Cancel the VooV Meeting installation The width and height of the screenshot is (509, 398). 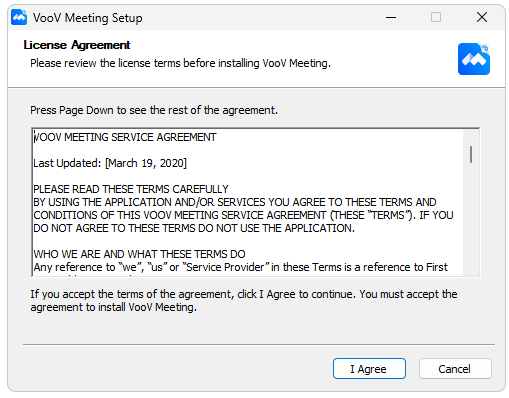(x=455, y=369)
